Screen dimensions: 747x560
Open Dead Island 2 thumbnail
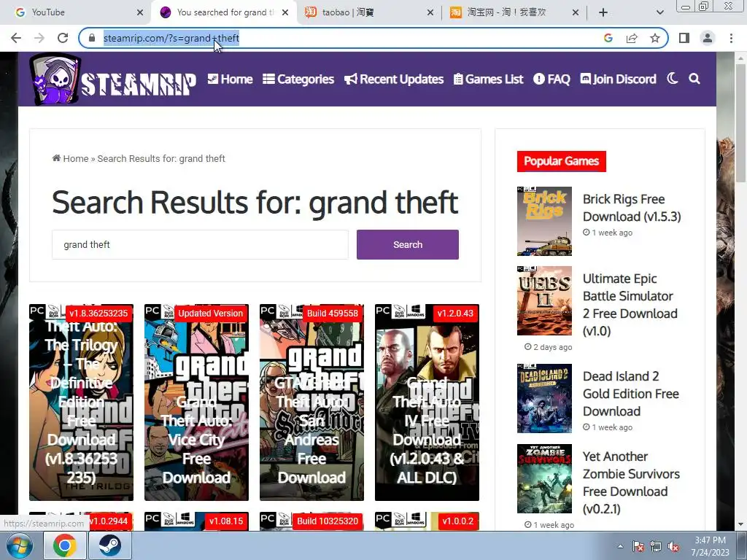coord(544,398)
